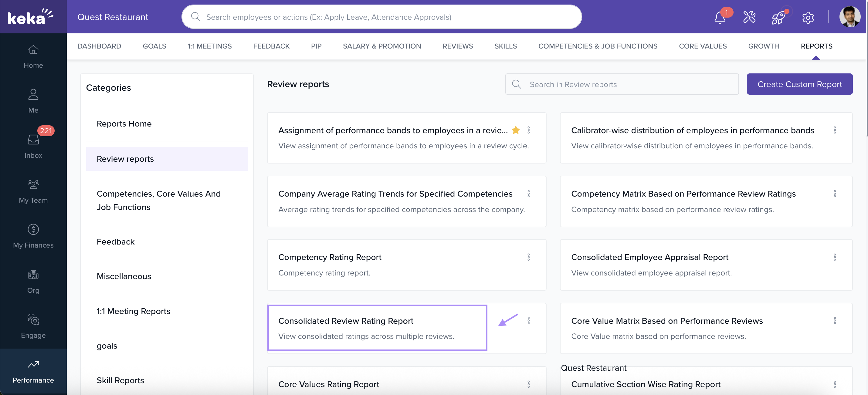Toggle favorite star on Assignment bands report
The width and height of the screenshot is (868, 395).
click(516, 130)
